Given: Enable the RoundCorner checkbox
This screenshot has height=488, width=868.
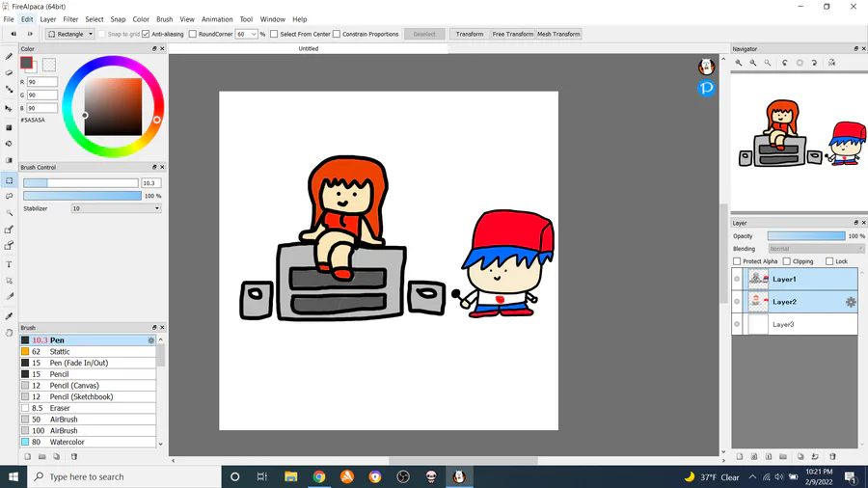Looking at the screenshot, I should pos(193,35).
